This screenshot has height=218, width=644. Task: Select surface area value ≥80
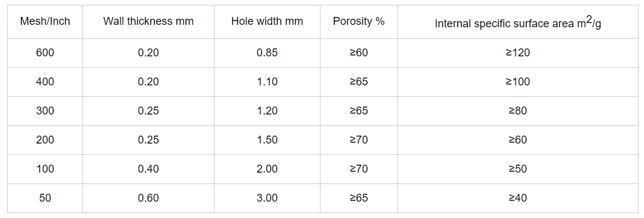click(x=518, y=111)
